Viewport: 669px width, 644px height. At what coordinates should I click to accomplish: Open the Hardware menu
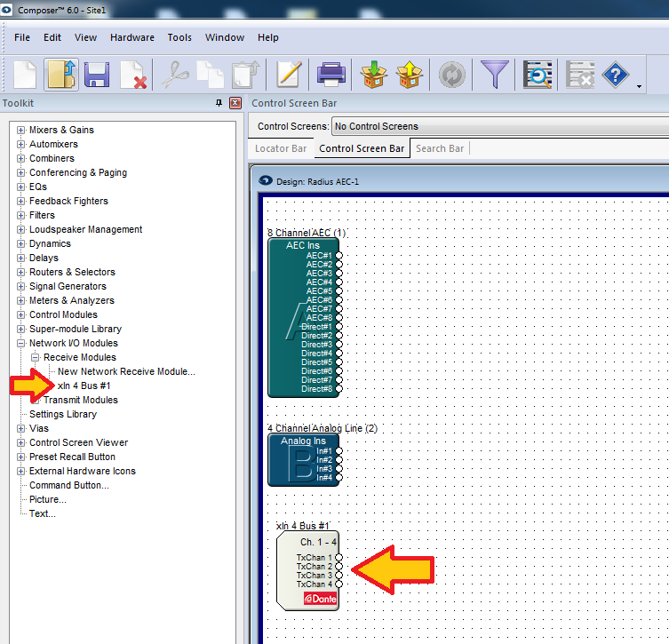point(132,37)
